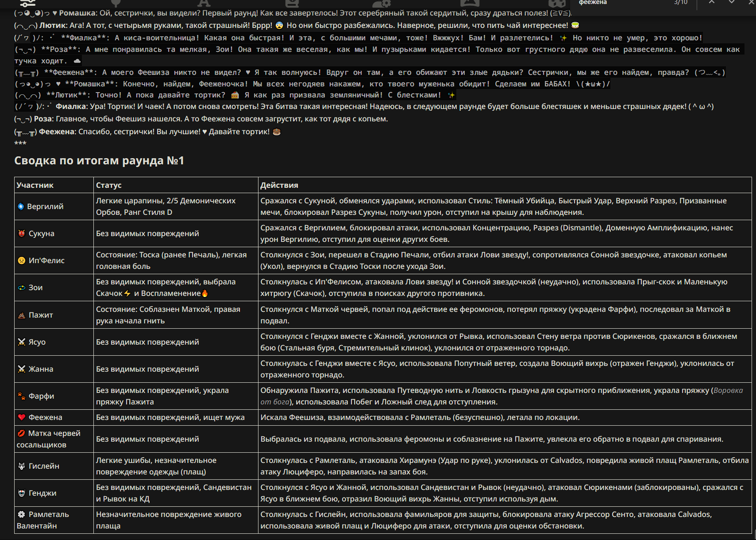
Task: Select participant cell 'Матка червей сосальщиков'
Action: pyautogui.click(x=54, y=439)
